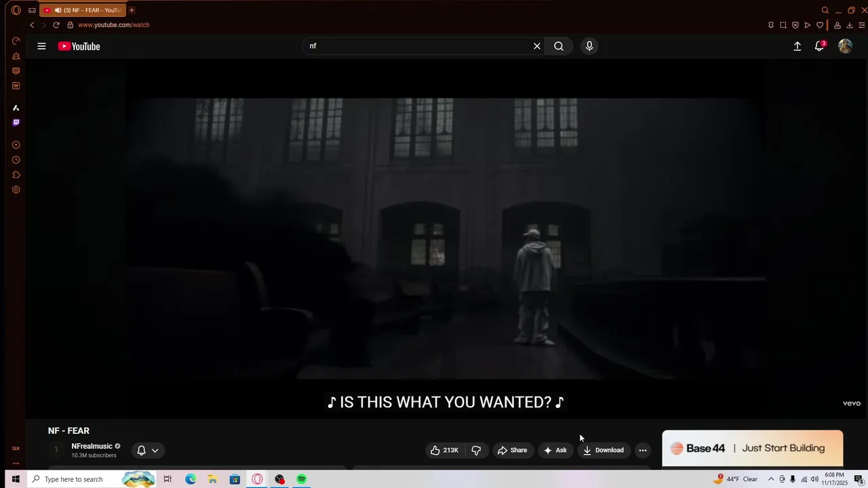
Task: Open the Windows Start menu
Action: tap(16, 479)
